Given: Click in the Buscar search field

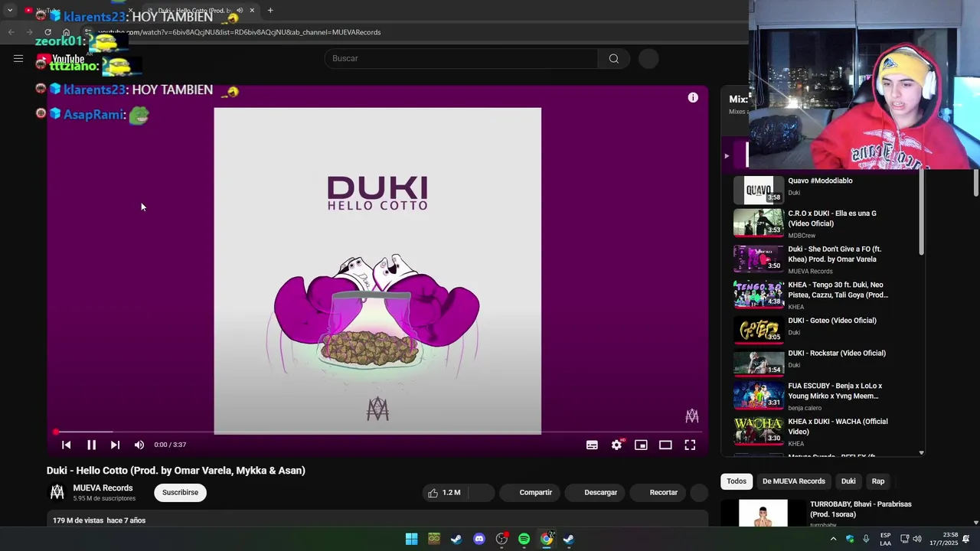Looking at the screenshot, I should point(461,59).
